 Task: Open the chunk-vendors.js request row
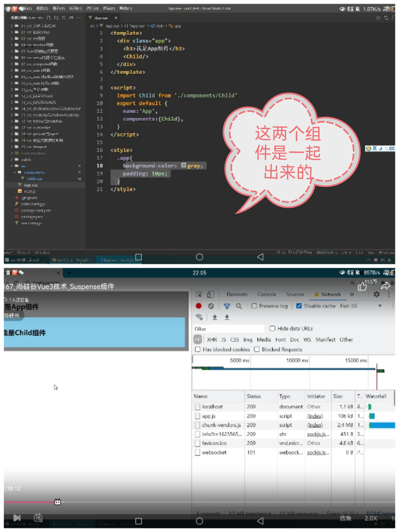(221, 425)
